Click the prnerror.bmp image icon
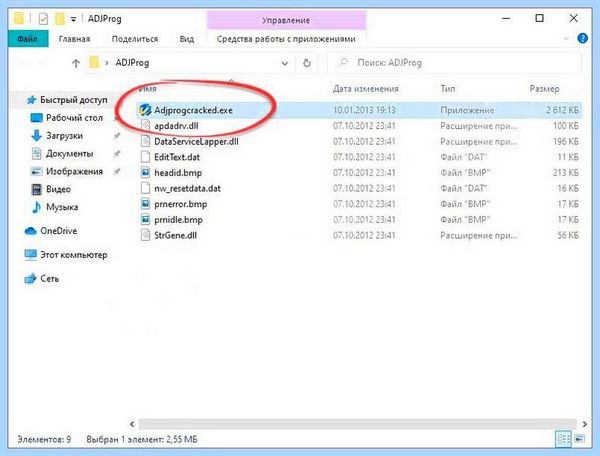The image size is (600, 456). point(145,204)
